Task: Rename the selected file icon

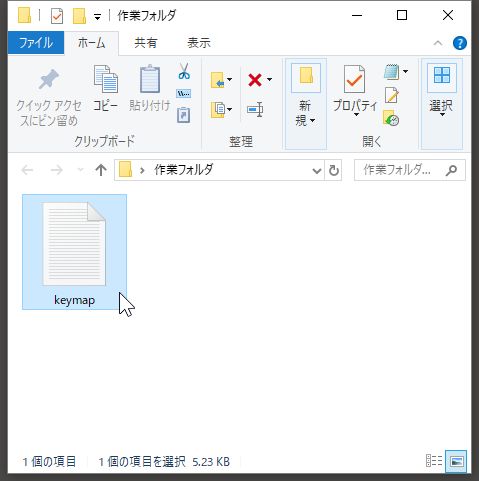Action: click(x=255, y=109)
